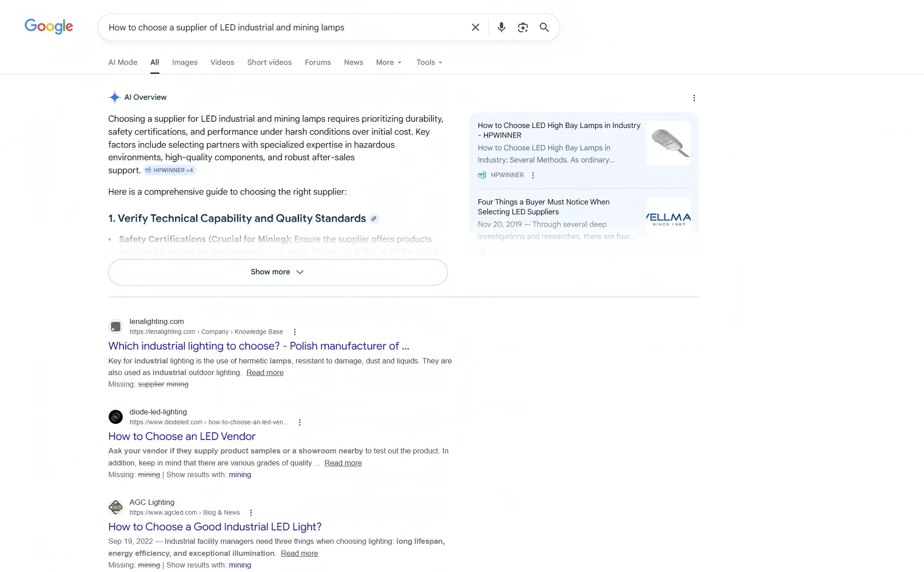924x572 pixels.
Task: Select the All results tab
Action: [154, 62]
